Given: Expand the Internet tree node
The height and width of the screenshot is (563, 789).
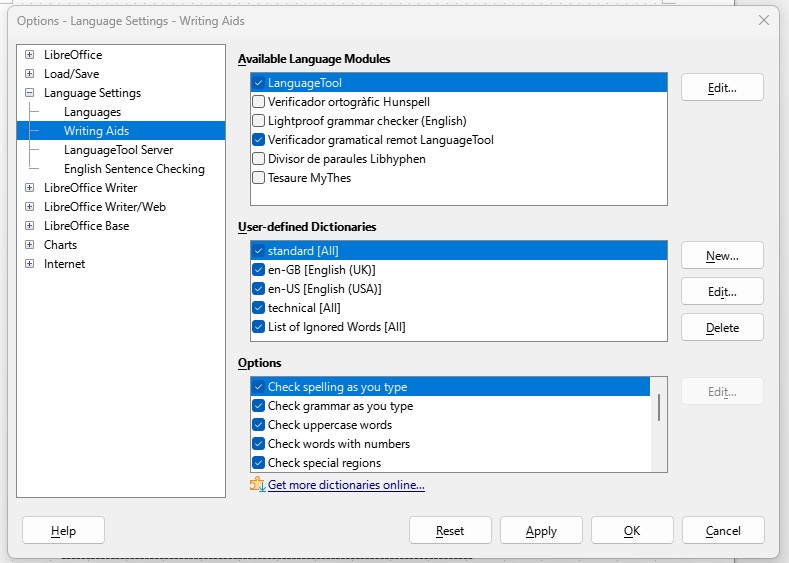Looking at the screenshot, I should click(30, 264).
